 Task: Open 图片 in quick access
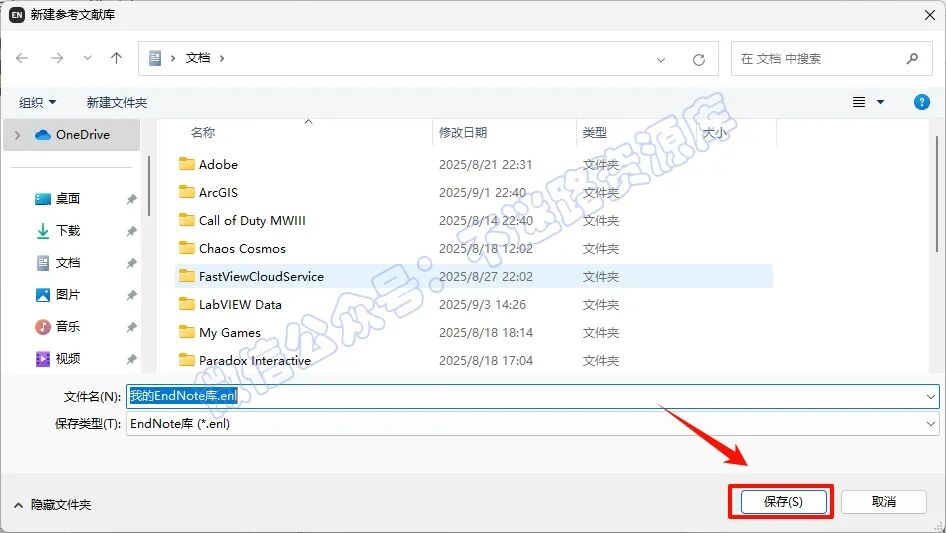coord(68,295)
